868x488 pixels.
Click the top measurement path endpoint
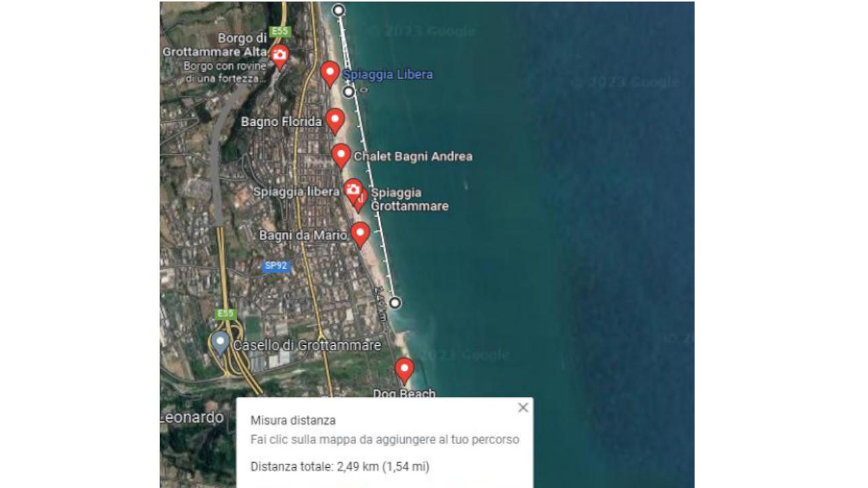(x=338, y=9)
